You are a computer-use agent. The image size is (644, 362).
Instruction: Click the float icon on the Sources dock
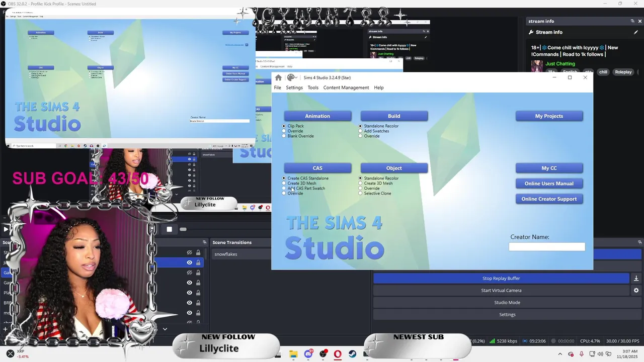(x=204, y=242)
